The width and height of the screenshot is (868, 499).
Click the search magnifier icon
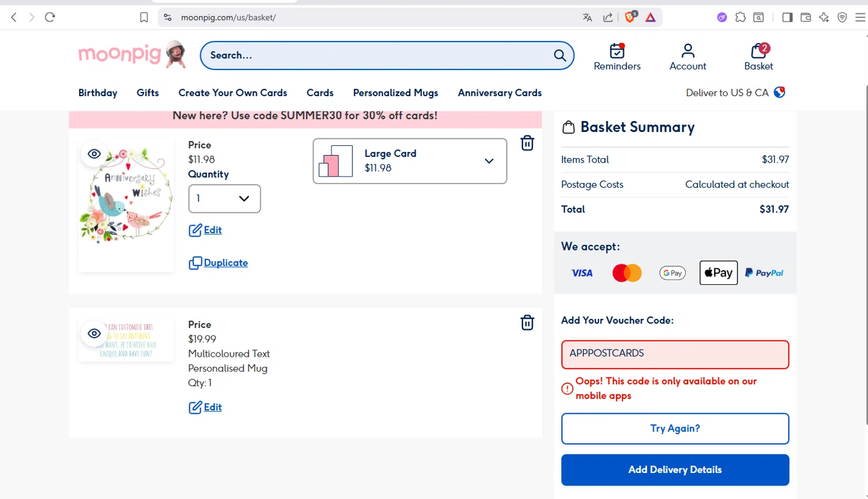pos(560,56)
